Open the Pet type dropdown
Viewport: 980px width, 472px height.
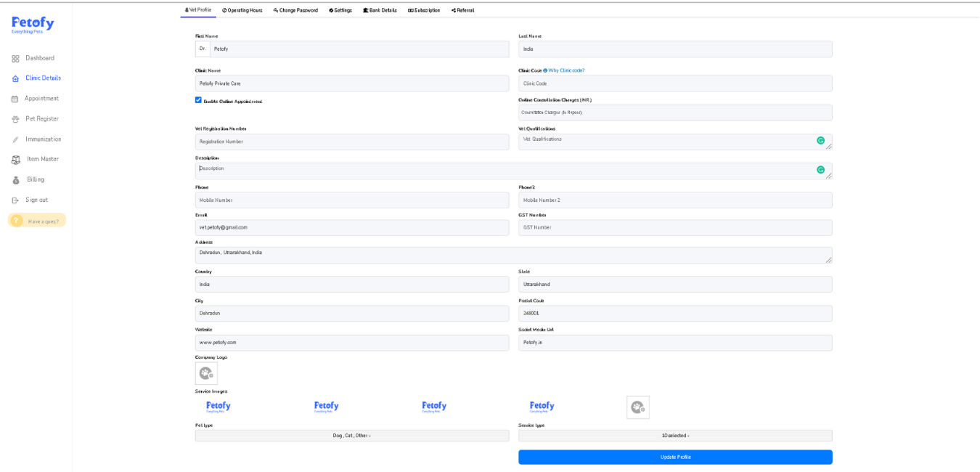click(x=352, y=436)
